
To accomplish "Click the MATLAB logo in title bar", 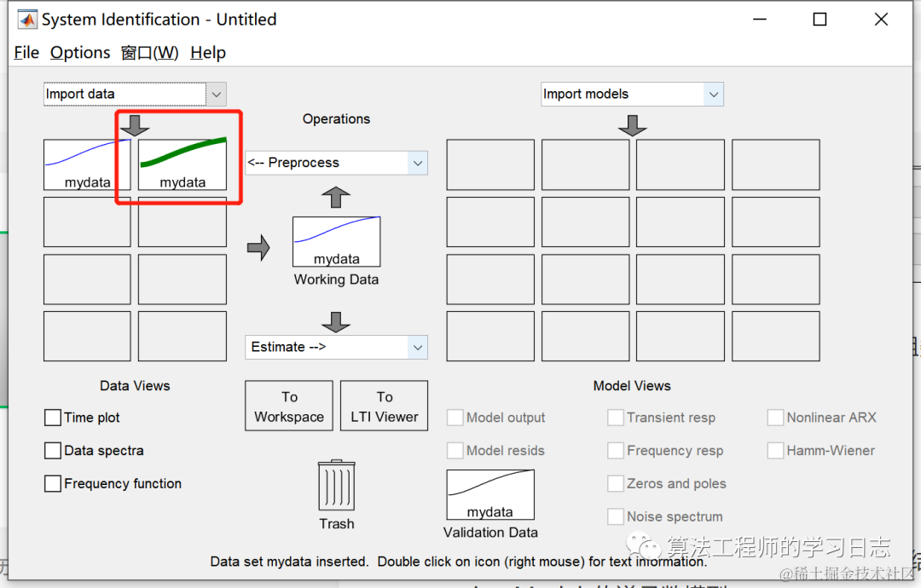I will coord(27,20).
